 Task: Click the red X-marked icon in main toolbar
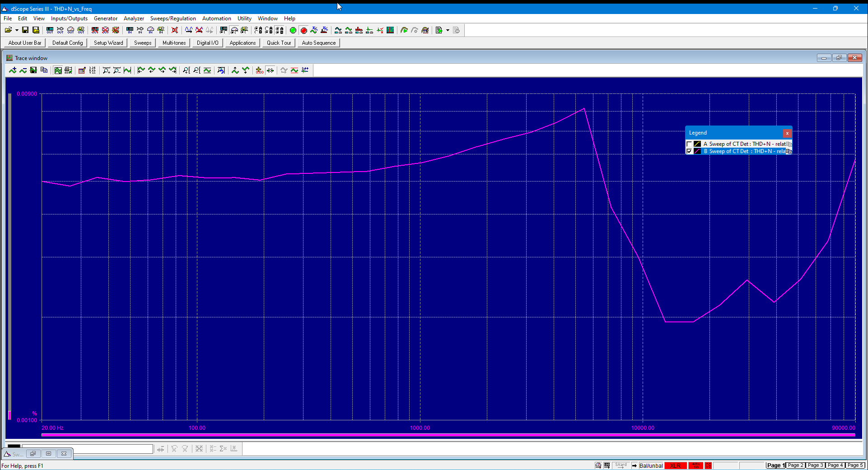pyautogui.click(x=175, y=30)
